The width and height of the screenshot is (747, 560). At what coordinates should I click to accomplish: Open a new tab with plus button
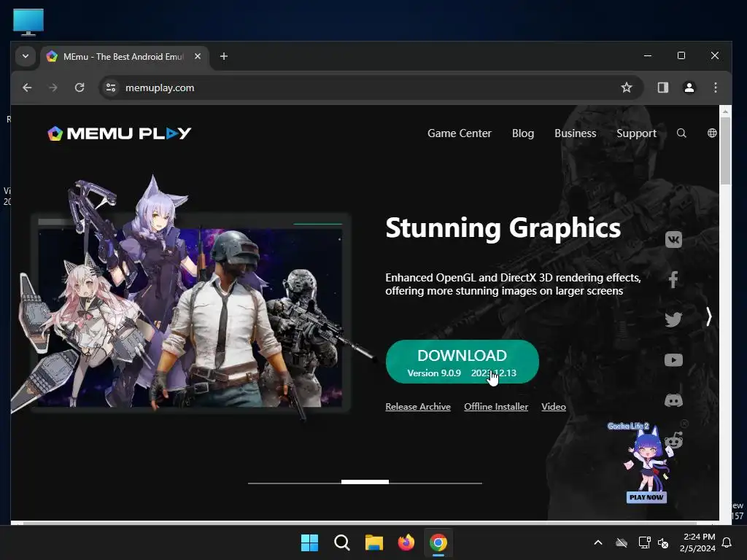click(x=223, y=56)
